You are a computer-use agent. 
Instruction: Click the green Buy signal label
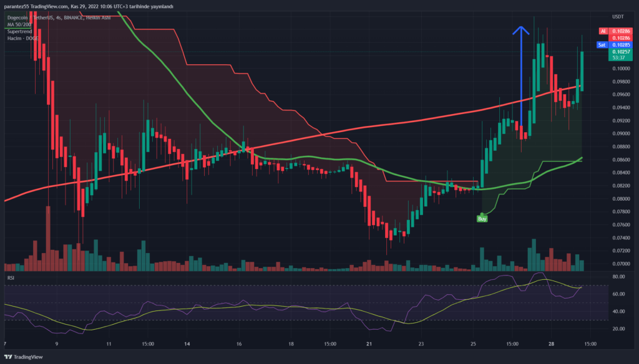point(482,219)
